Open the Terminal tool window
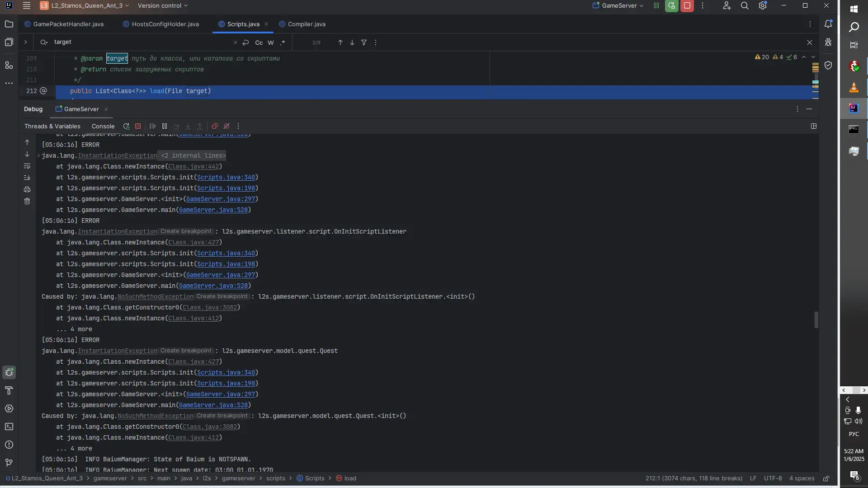 pos(9,427)
